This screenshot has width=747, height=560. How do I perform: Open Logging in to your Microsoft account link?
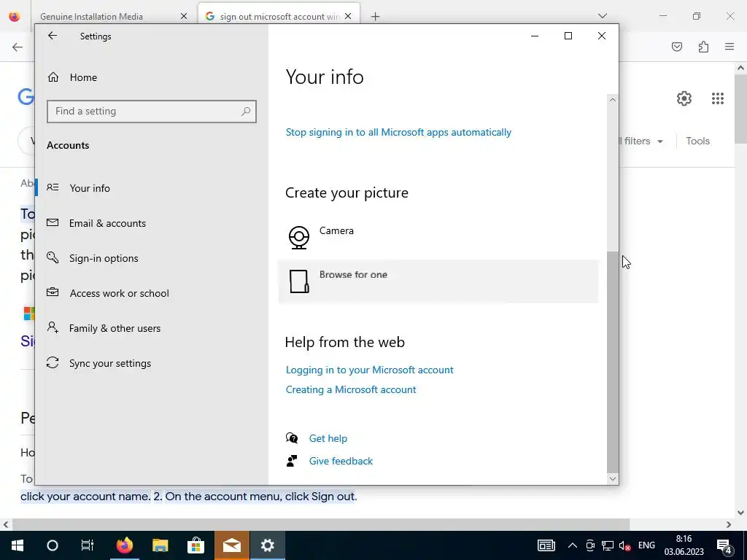coord(370,370)
